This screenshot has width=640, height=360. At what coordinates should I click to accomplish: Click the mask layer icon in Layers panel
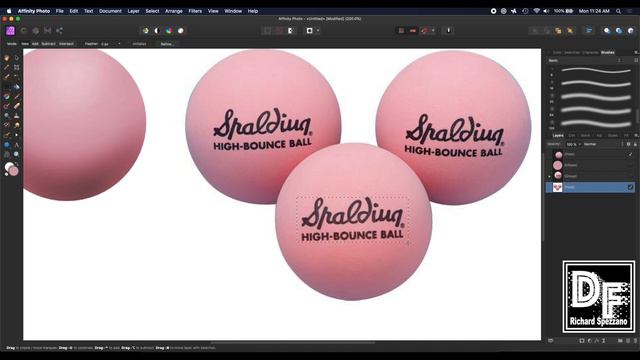click(x=582, y=340)
